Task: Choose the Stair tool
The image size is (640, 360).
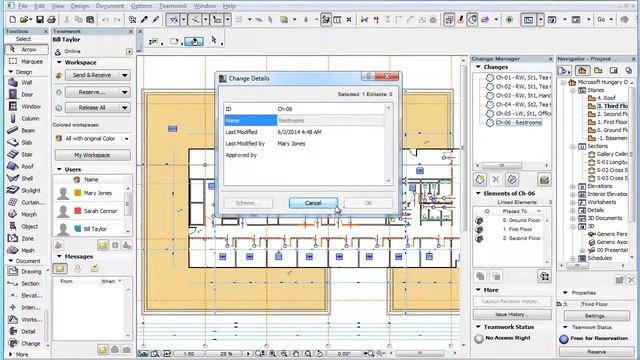Action: [26, 154]
